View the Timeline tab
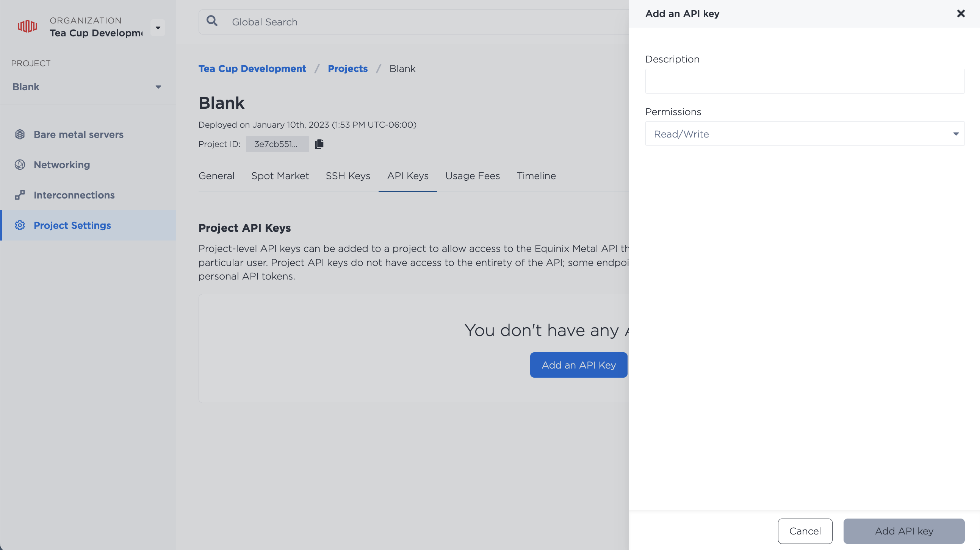The height and width of the screenshot is (550, 980). 536,176
